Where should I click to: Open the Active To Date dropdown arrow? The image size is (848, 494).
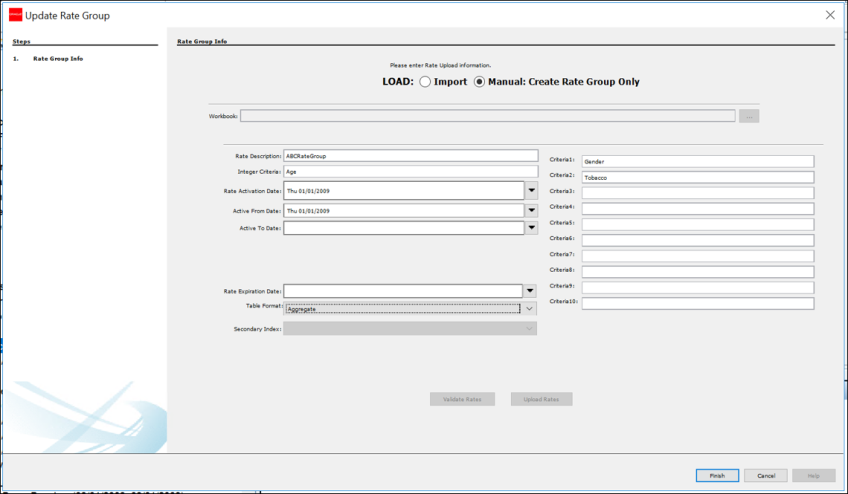(x=532, y=228)
